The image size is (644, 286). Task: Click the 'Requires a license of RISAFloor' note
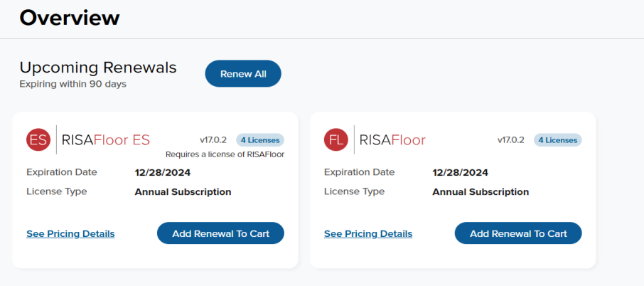[225, 154]
